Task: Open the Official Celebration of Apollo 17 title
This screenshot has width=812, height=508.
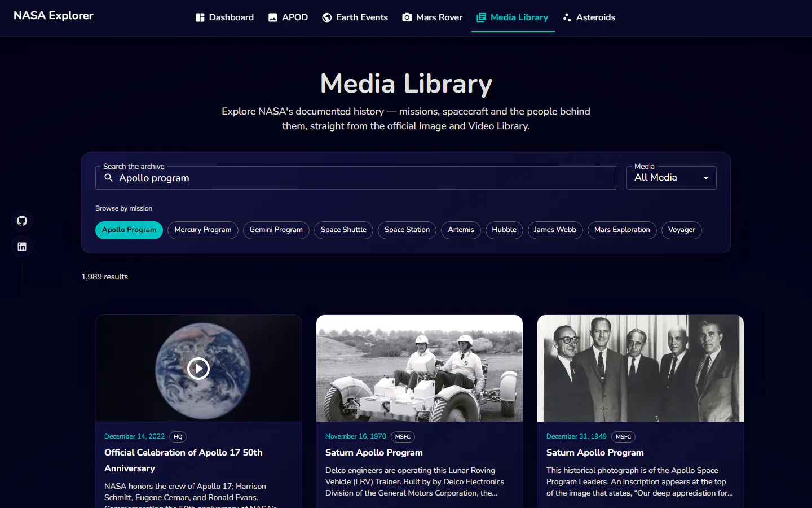Action: click(x=183, y=461)
